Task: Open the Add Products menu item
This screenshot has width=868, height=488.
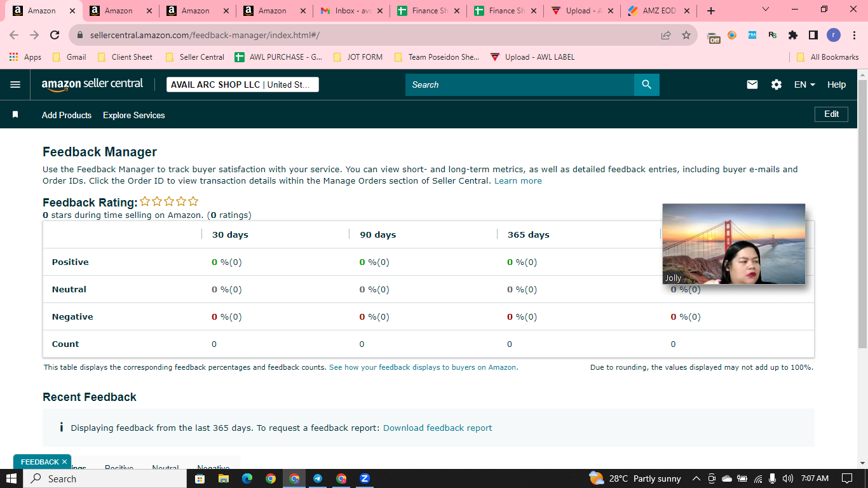Action: (67, 115)
